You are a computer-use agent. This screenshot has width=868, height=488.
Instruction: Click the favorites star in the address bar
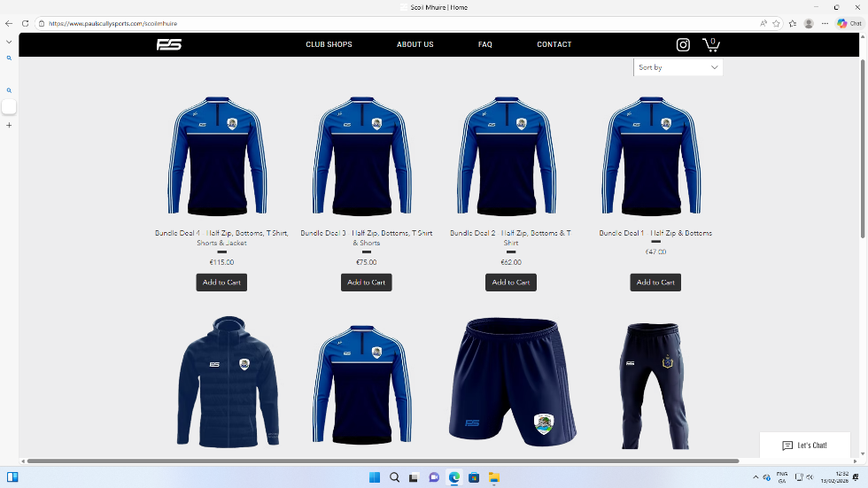pos(776,23)
